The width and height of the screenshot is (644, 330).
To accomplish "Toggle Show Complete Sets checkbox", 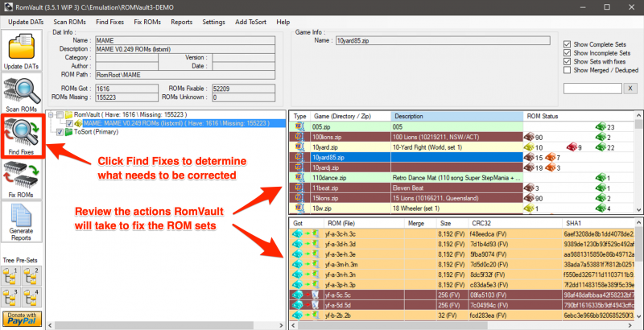I will click(x=568, y=44).
